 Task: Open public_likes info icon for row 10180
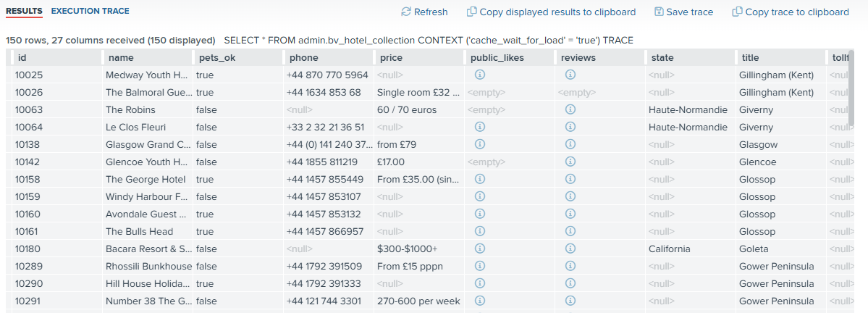coord(480,249)
